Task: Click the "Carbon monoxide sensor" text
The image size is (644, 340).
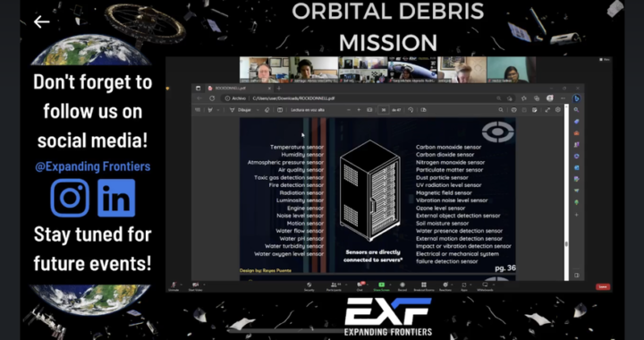Action: pos(448,147)
